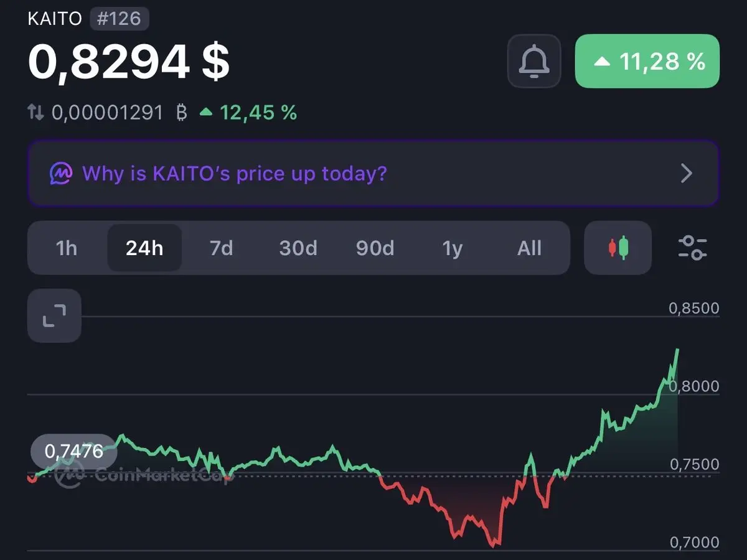This screenshot has height=560, width=747.
Task: Click the 0,7476 price label on chart
Action: tap(73, 451)
